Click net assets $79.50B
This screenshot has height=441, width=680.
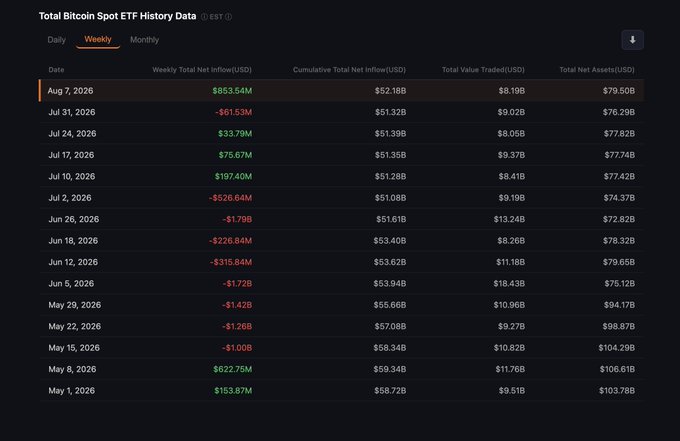coord(618,91)
